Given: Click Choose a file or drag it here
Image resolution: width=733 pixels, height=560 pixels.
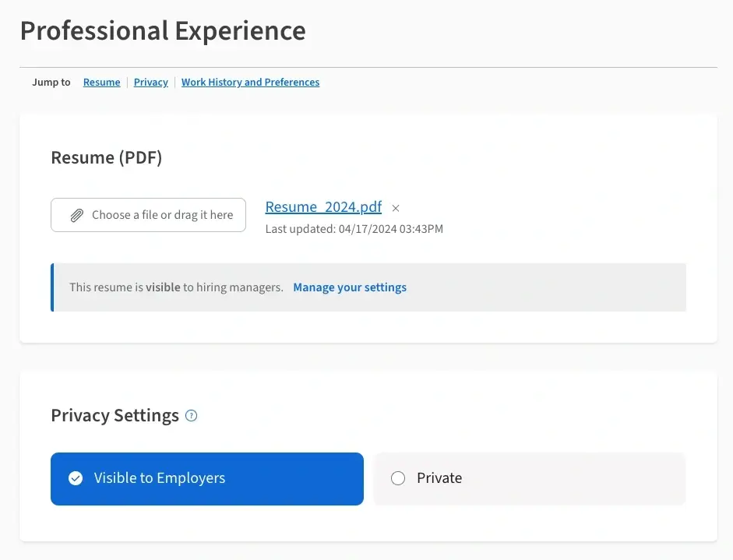Looking at the screenshot, I should pyautogui.click(x=148, y=215).
